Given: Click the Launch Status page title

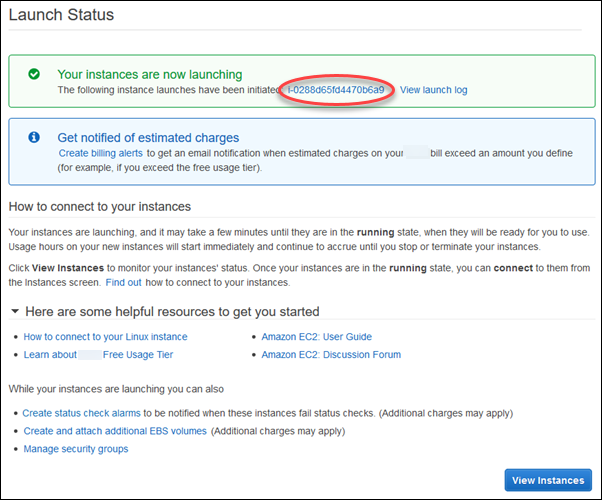Looking at the screenshot, I should pyautogui.click(x=64, y=15).
